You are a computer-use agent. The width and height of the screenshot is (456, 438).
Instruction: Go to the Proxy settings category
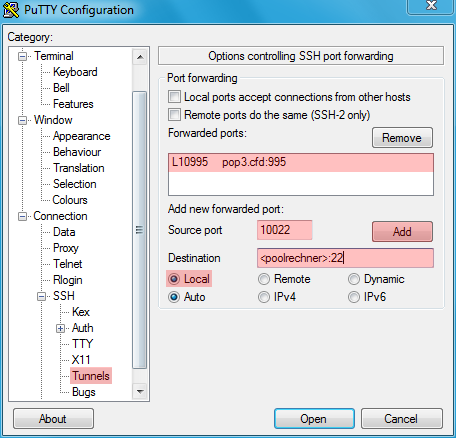[x=66, y=248]
